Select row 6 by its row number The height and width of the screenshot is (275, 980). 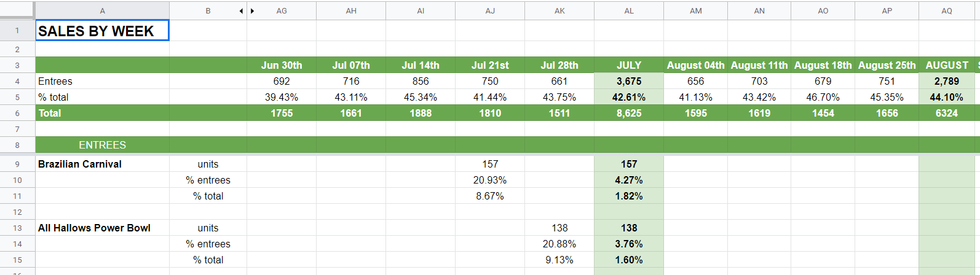[17, 113]
